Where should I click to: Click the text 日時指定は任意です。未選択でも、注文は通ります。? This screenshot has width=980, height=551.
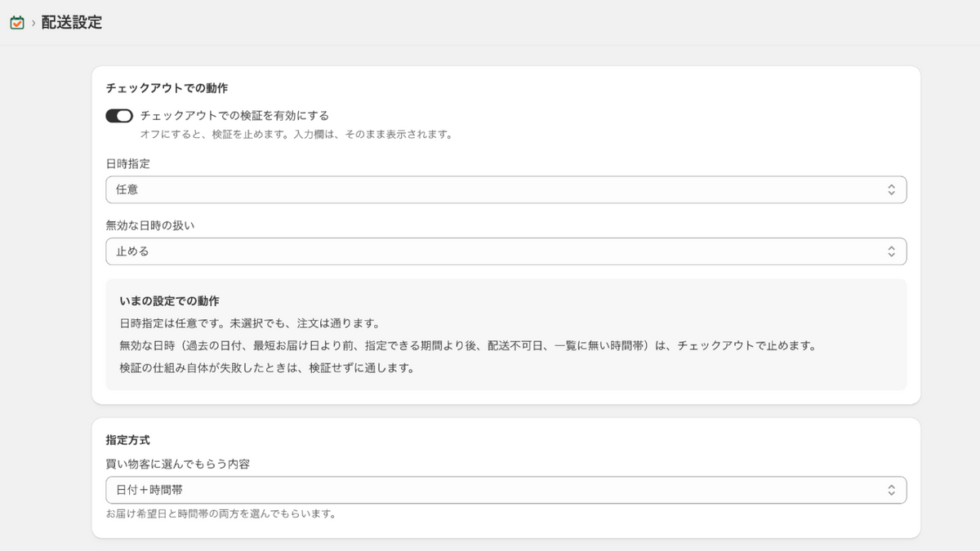[250, 323]
